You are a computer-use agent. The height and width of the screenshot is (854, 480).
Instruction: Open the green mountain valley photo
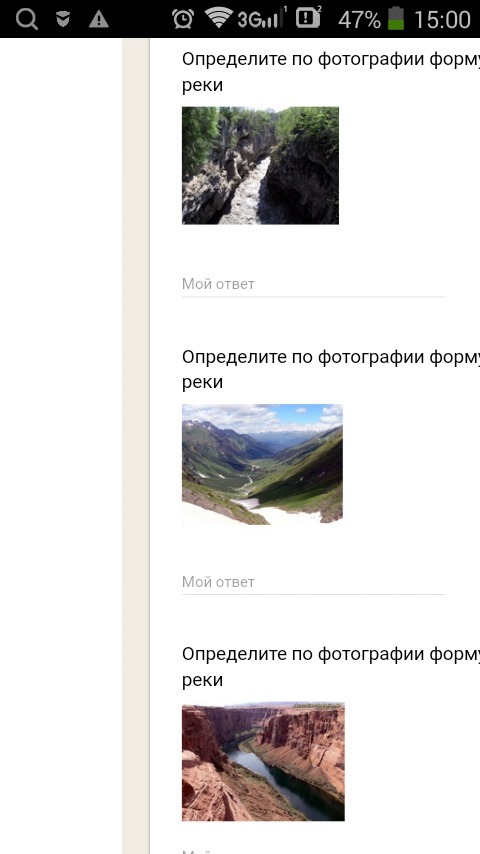262,464
